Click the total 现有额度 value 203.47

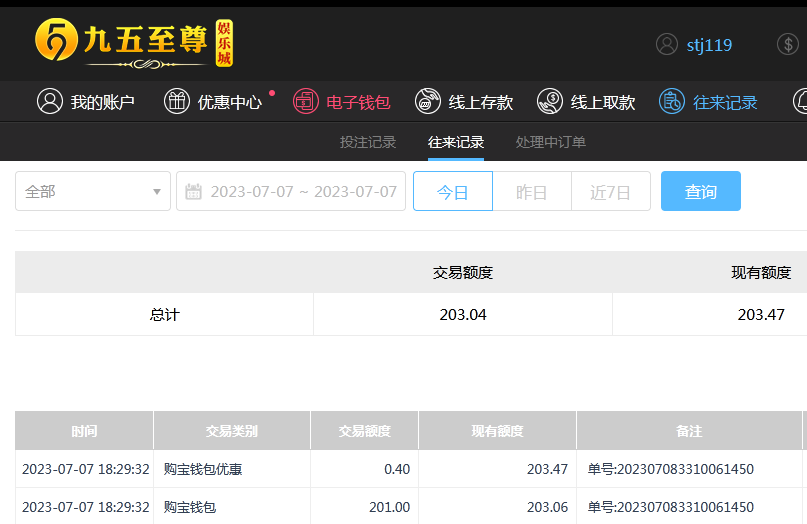[x=761, y=314]
